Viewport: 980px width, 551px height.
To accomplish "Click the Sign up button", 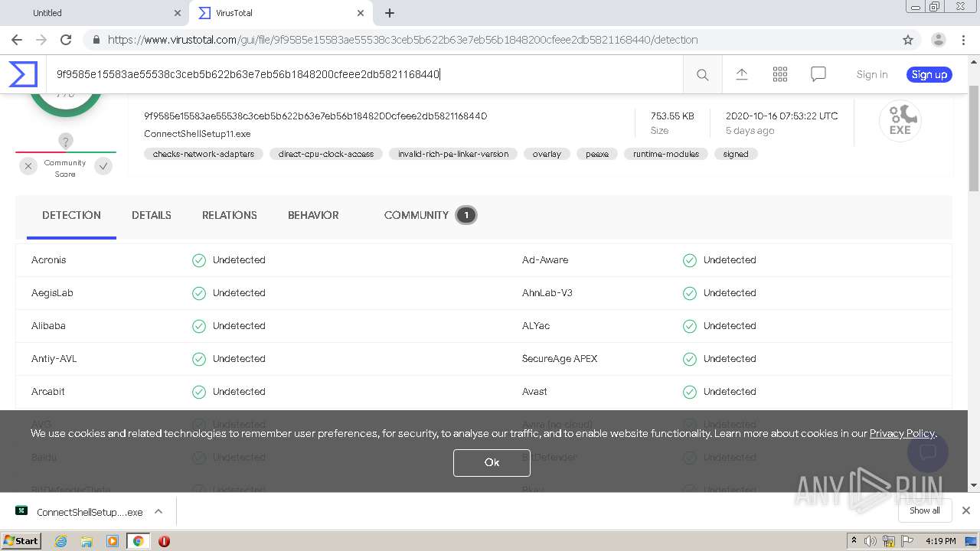I will (929, 74).
